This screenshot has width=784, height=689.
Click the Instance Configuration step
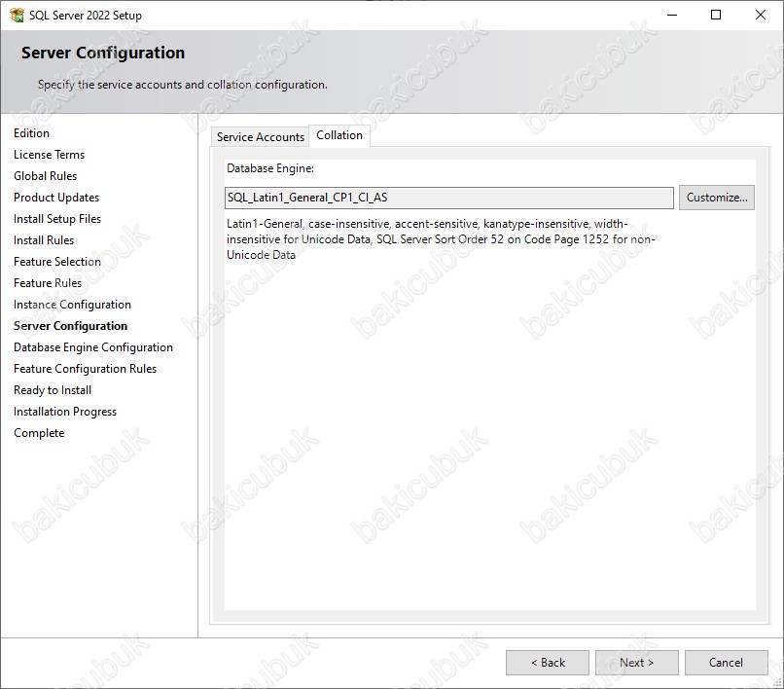pyautogui.click(x=73, y=305)
